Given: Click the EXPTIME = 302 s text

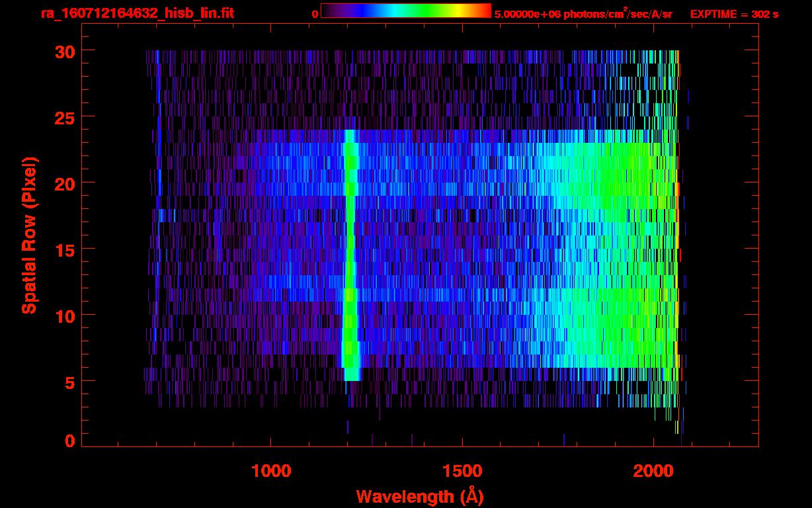Looking at the screenshot, I should click(734, 14).
